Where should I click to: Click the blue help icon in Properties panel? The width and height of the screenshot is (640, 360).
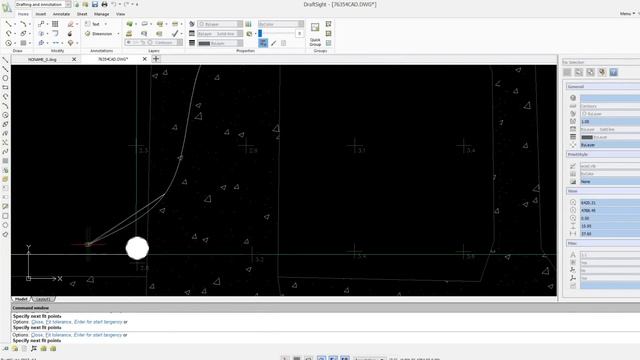[613, 72]
